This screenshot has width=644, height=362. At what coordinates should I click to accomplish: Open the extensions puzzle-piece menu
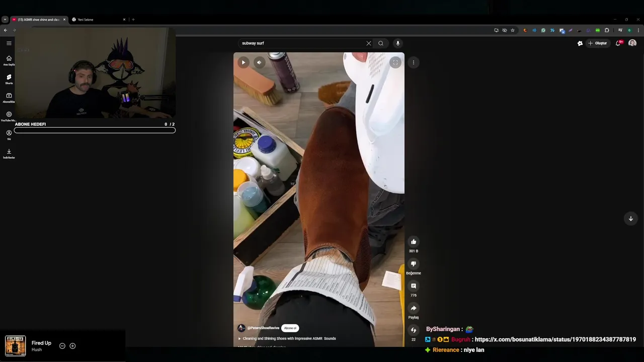(x=607, y=30)
